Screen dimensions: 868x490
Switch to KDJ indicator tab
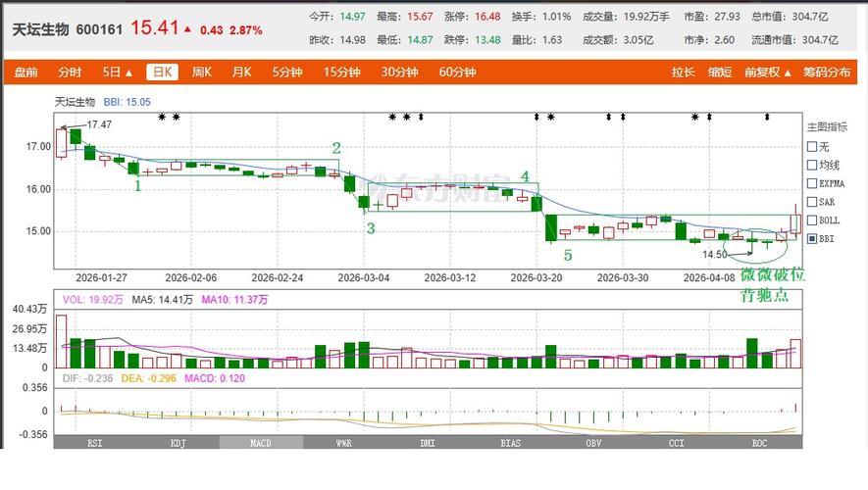[x=179, y=443]
